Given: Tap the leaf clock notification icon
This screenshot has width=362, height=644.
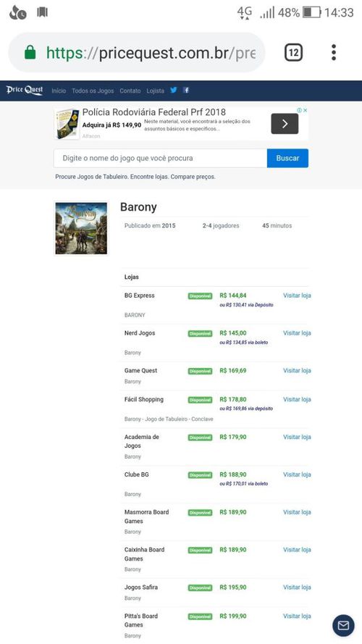Looking at the screenshot, I should tap(17, 13).
